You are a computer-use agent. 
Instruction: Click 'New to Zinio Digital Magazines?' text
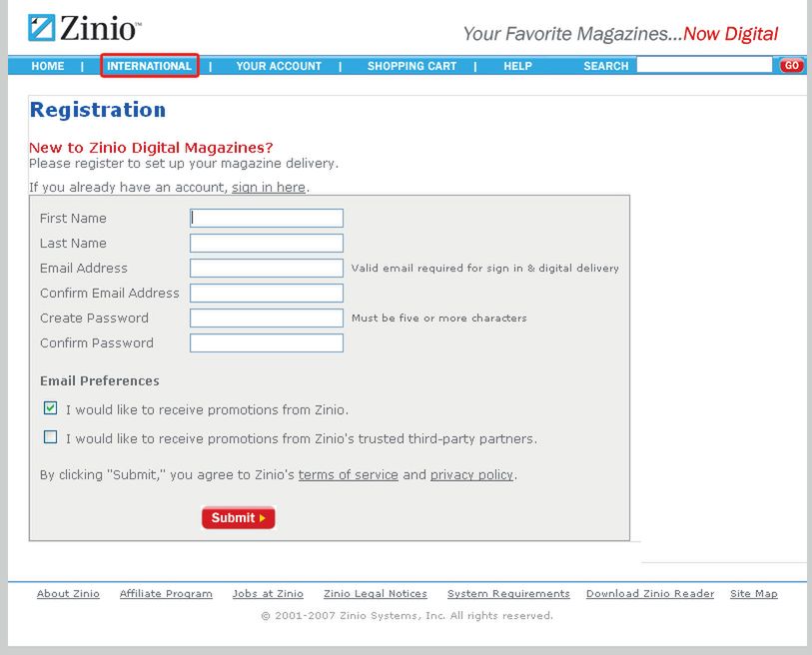point(151,148)
